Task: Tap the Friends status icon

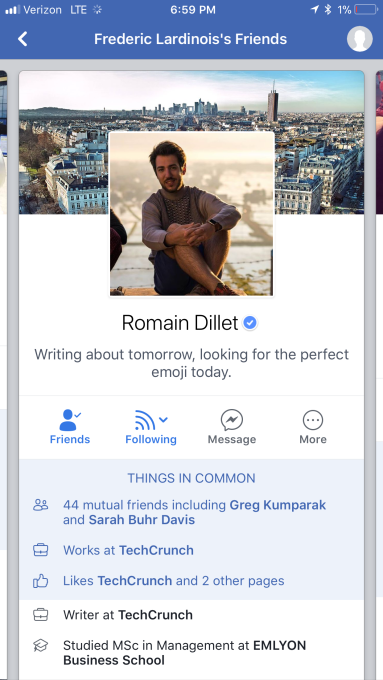Action: 70,420
